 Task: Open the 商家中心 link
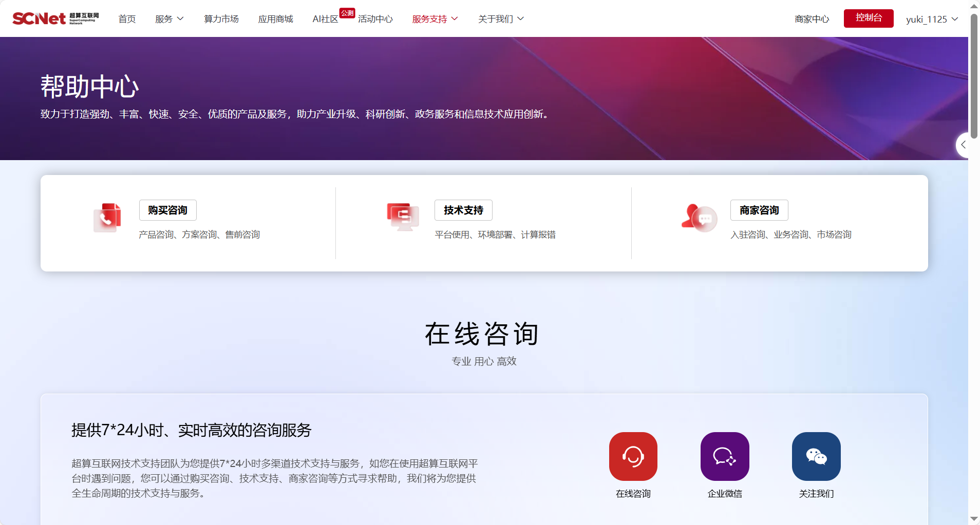[812, 19]
